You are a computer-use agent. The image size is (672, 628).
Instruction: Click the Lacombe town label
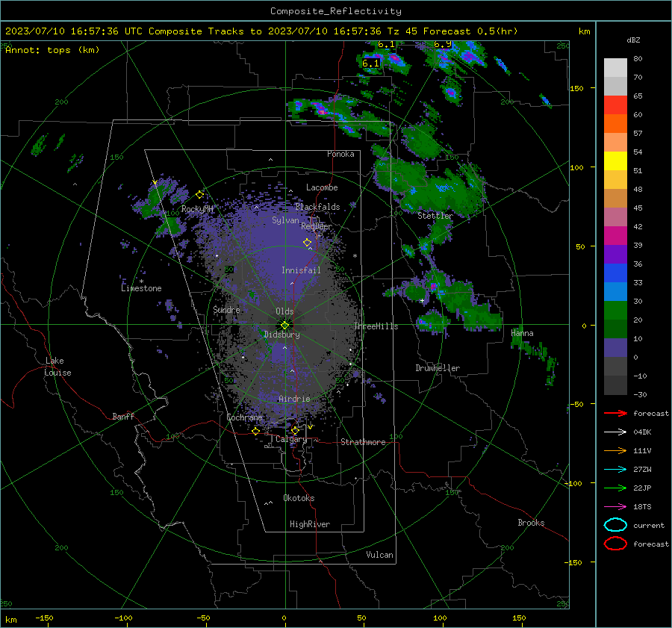pyautogui.click(x=322, y=187)
